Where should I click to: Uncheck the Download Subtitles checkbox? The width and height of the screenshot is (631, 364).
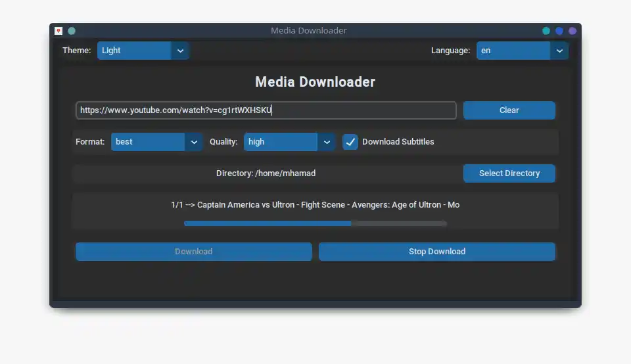[350, 142]
